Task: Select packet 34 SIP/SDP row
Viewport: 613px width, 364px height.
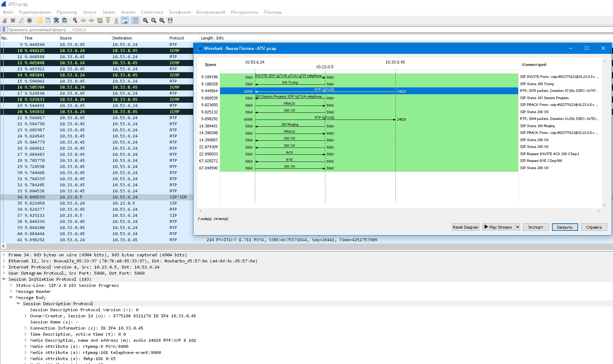Action: coord(97,197)
